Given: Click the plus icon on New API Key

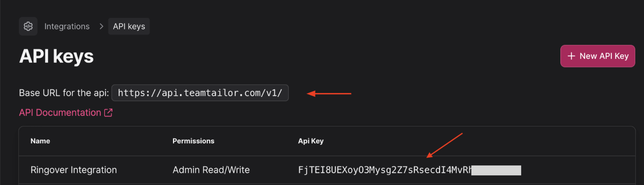Looking at the screenshot, I should coord(571,56).
